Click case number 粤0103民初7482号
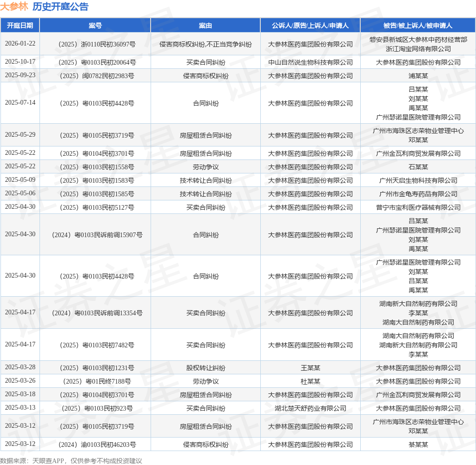Image resolution: width=476 pixels, height=465 pixels. tap(97, 345)
